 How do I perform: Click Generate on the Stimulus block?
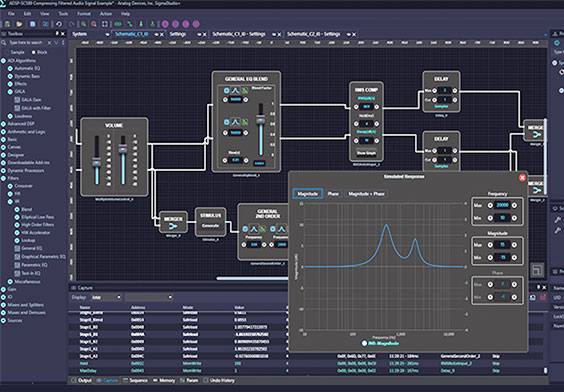coord(210,226)
